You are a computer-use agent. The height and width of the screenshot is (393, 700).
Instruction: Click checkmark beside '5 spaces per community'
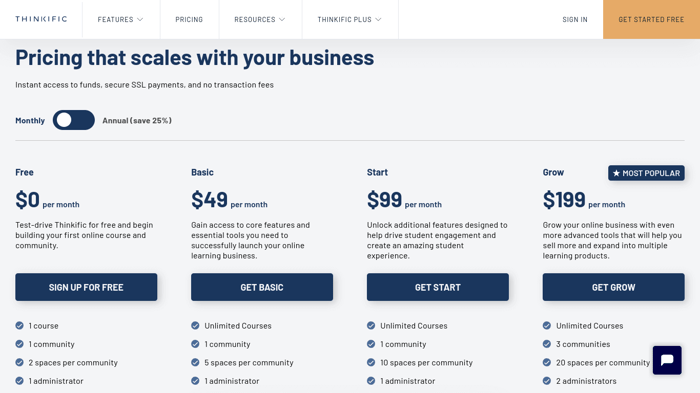click(195, 362)
